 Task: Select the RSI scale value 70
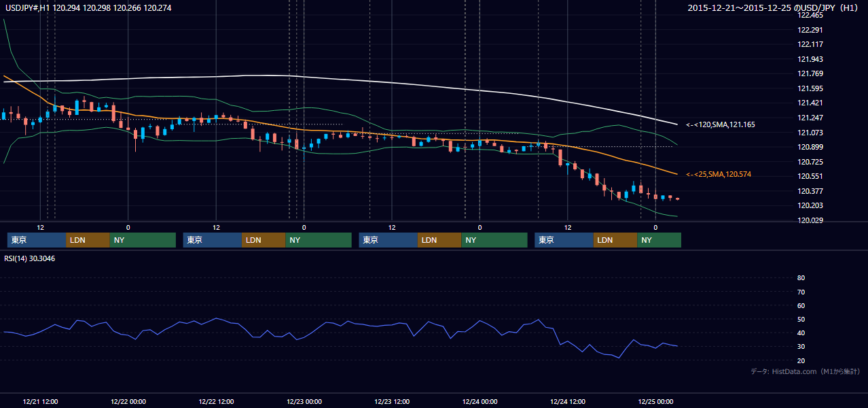click(x=801, y=292)
